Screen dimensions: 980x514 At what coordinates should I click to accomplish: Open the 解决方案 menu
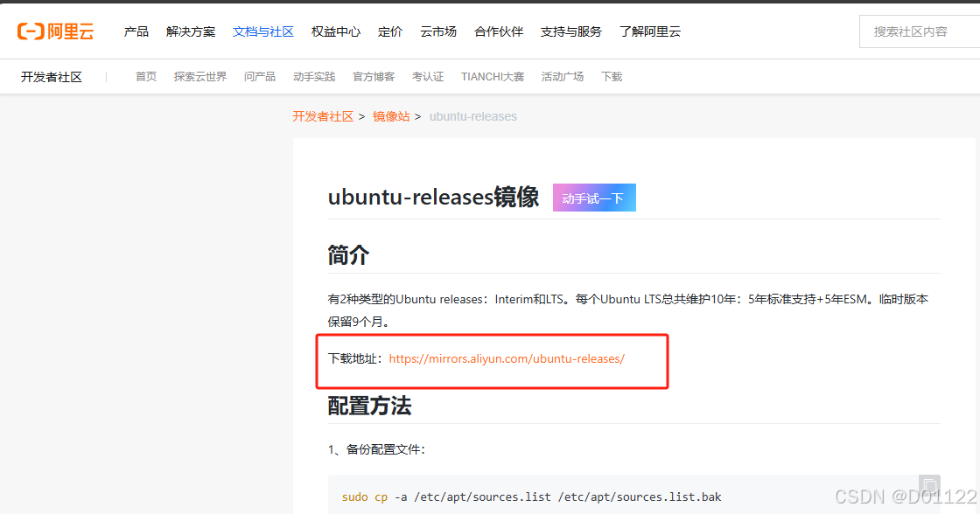[191, 31]
